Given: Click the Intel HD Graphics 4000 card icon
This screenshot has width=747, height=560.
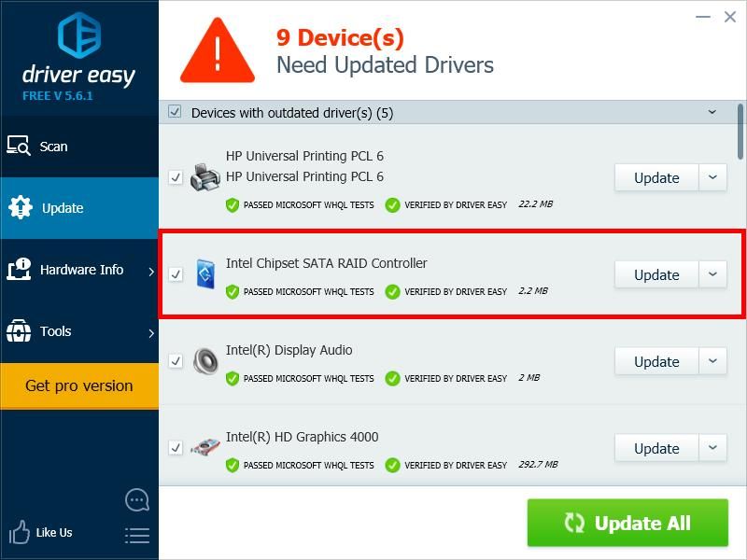Looking at the screenshot, I should coord(205,448).
